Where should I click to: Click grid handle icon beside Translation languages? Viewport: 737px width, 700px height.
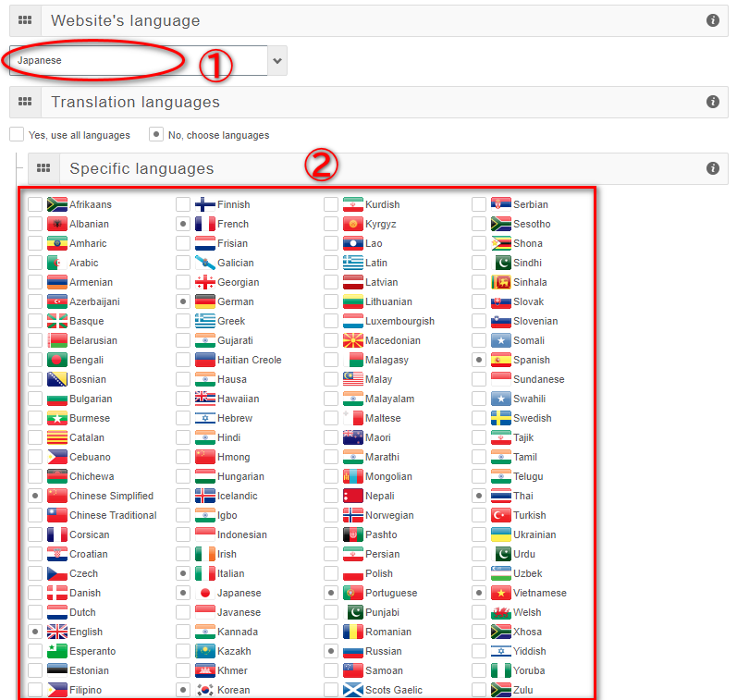(25, 102)
